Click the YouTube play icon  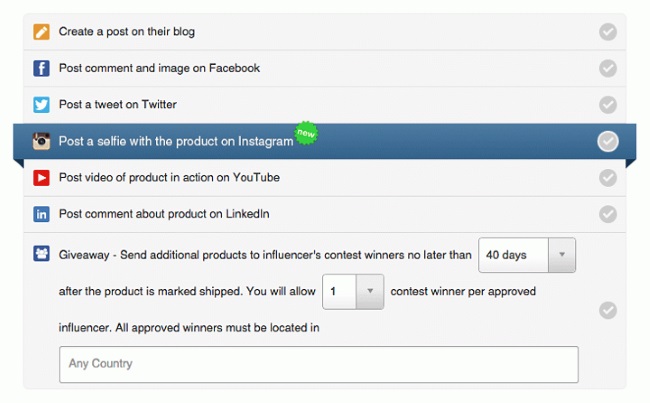(41, 178)
